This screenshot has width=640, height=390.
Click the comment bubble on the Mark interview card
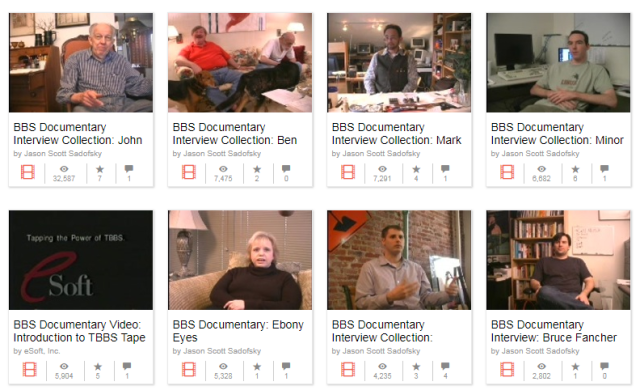445,168
